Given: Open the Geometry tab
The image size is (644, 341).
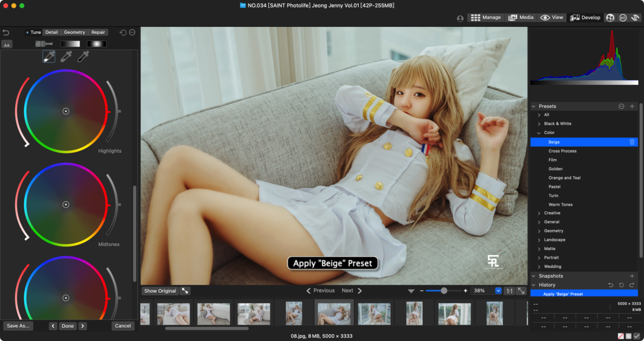Looking at the screenshot, I should coord(75,32).
